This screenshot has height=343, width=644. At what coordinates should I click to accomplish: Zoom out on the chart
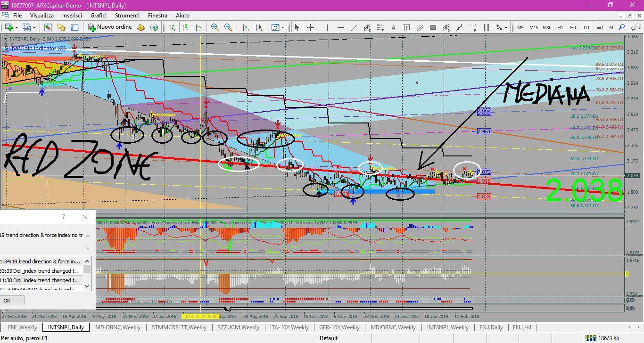tap(228, 27)
